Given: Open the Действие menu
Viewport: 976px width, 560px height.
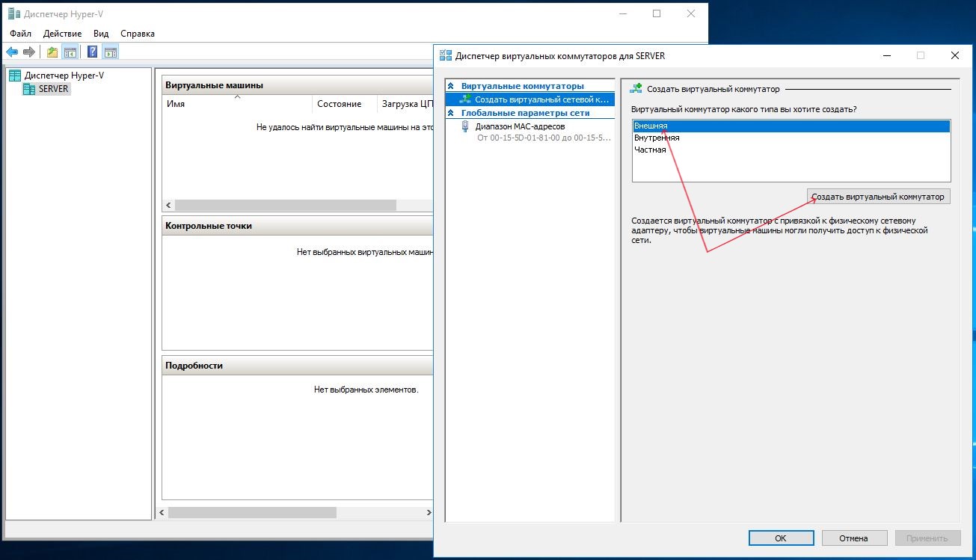Looking at the screenshot, I should pos(62,34).
